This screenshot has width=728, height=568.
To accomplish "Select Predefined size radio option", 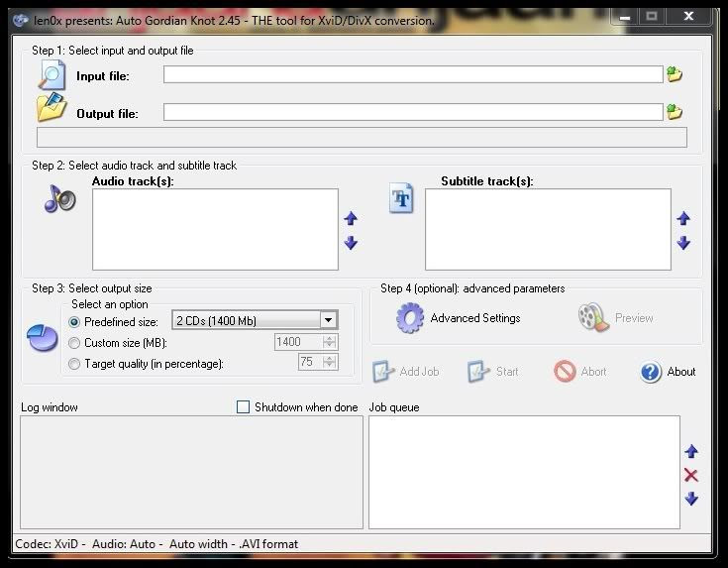I will click(x=74, y=321).
